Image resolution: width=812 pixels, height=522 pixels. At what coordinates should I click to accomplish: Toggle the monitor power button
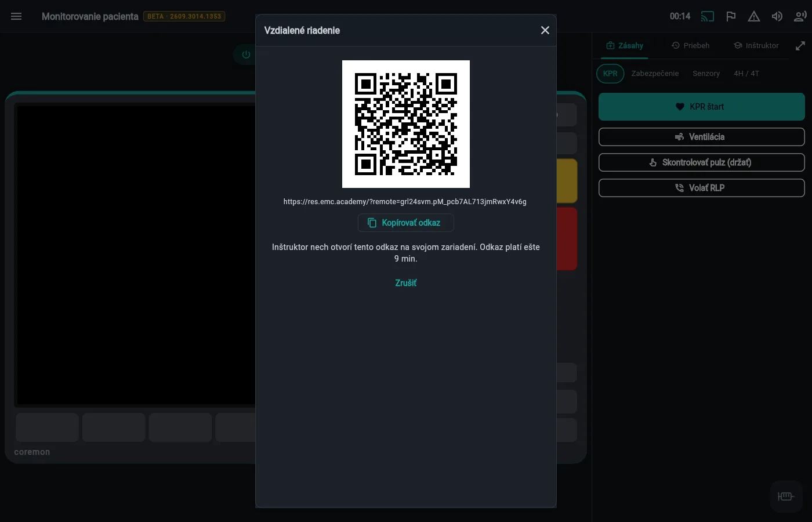246,55
